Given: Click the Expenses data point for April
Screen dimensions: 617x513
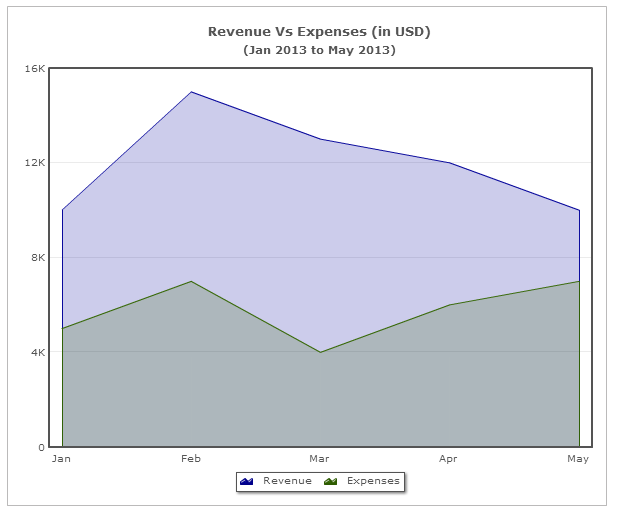Looking at the screenshot, I should 449,305.
